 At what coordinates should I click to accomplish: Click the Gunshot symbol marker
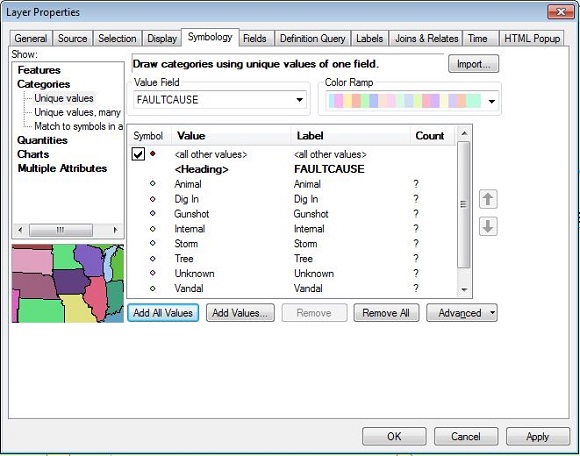(152, 213)
